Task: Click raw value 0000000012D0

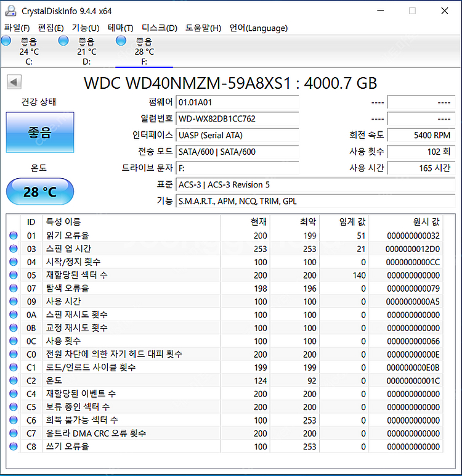Action: [413, 249]
